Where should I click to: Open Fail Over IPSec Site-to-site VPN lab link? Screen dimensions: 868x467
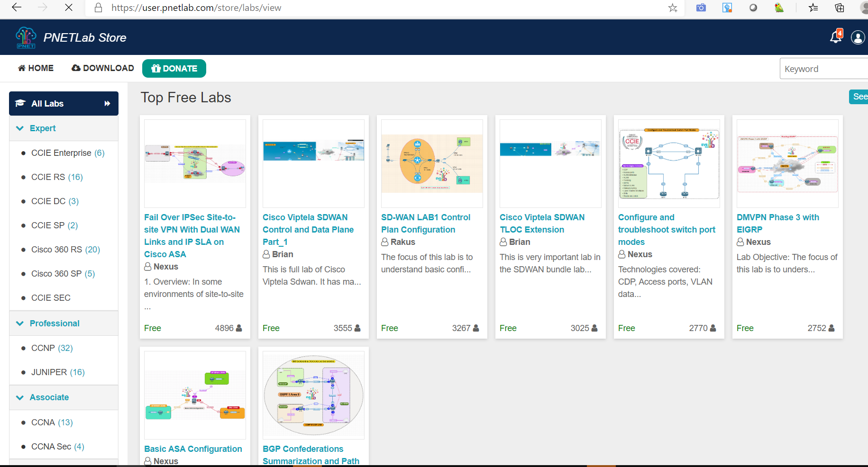pos(192,236)
